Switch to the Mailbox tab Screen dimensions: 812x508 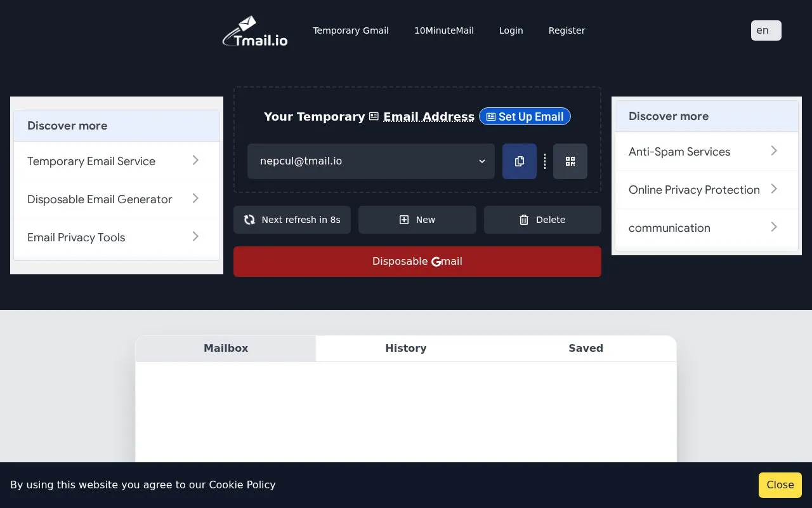point(226,349)
